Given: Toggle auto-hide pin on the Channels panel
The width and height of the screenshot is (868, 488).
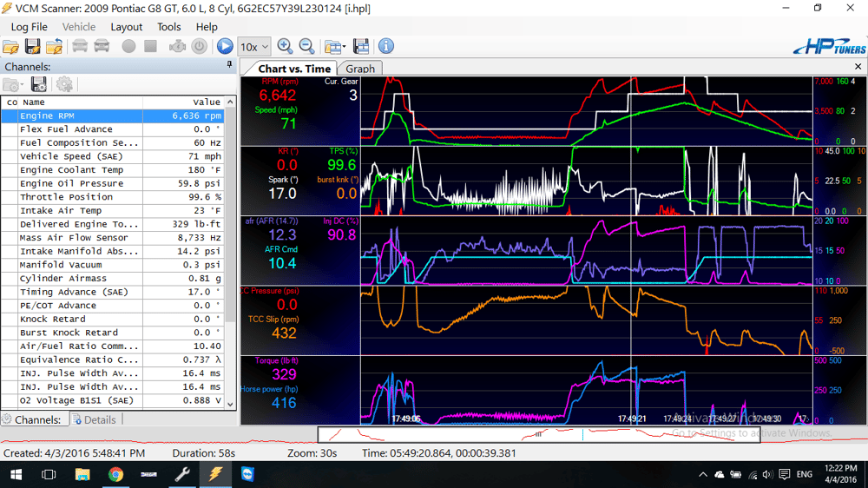Looking at the screenshot, I should tap(230, 65).
